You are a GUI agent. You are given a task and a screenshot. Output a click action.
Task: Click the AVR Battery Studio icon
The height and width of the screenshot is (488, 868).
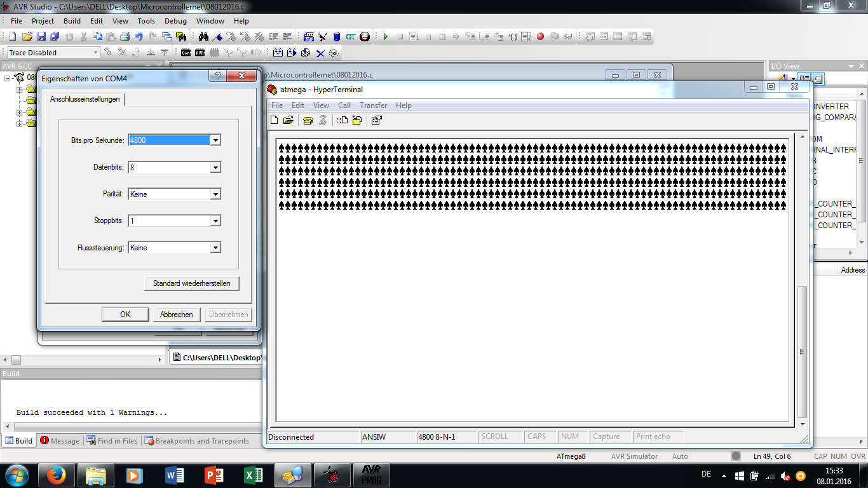pos(337,37)
